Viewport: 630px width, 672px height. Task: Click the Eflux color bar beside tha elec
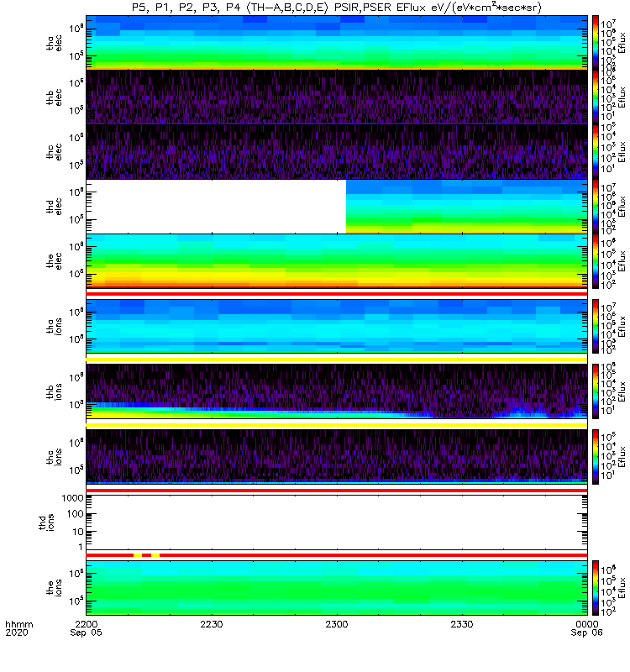pos(596,43)
